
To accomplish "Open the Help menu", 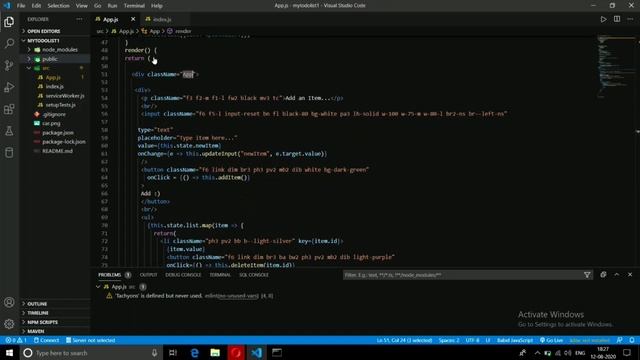I will coord(157,6).
